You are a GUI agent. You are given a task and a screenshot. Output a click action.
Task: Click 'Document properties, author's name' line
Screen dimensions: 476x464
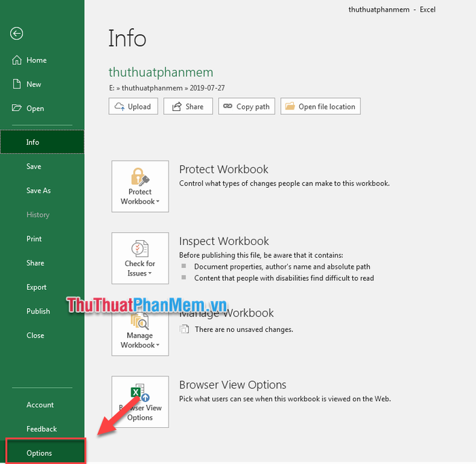(282, 267)
